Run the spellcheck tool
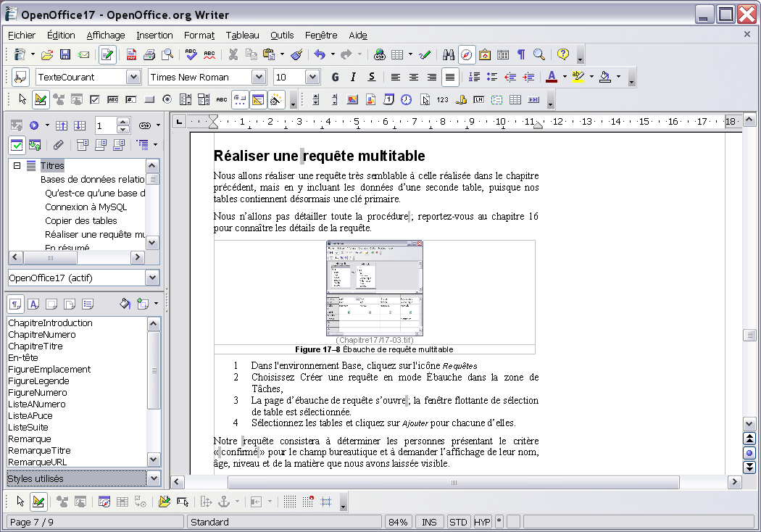Image resolution: width=761 pixels, height=532 pixels. (x=191, y=55)
